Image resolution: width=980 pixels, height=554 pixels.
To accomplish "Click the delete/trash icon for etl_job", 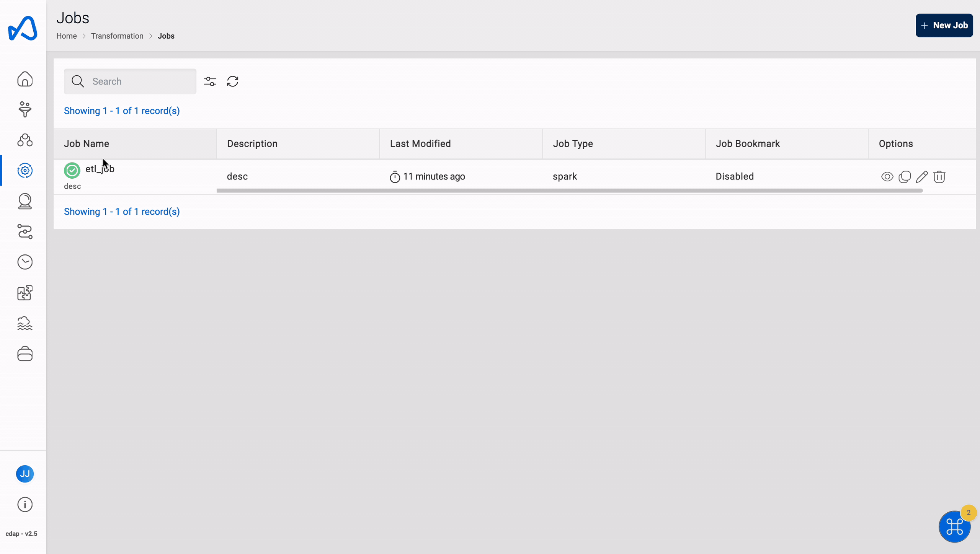I will [x=940, y=176].
